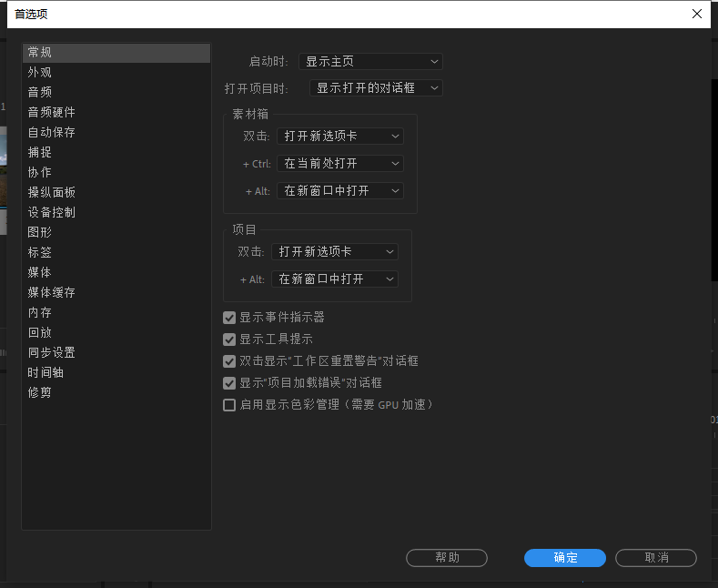This screenshot has width=718, height=588.
Task: Select 修剪 category
Action: (116, 392)
